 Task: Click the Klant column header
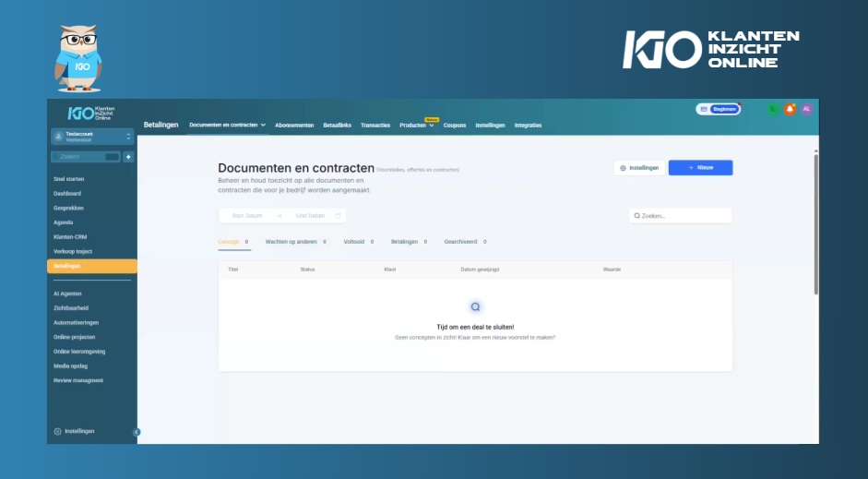tap(389, 269)
